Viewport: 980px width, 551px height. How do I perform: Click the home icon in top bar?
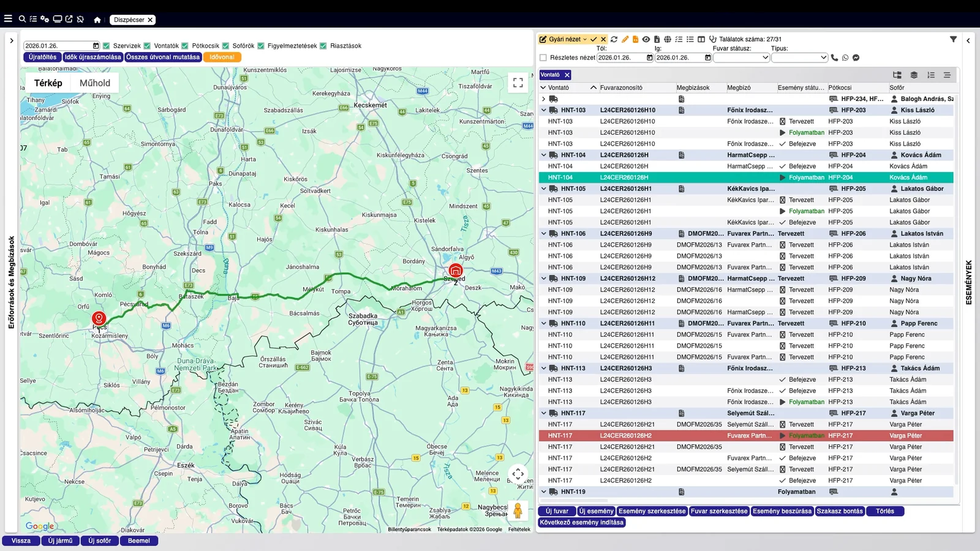click(97, 20)
